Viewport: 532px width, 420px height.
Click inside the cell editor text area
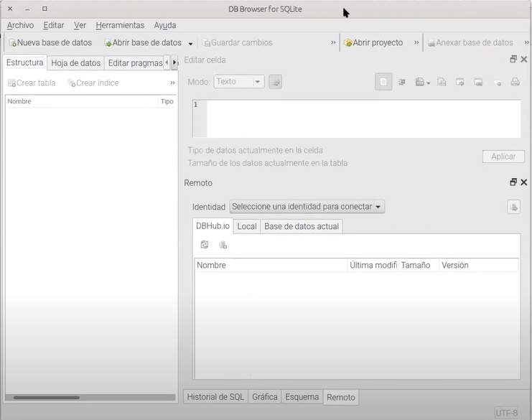[364, 118]
